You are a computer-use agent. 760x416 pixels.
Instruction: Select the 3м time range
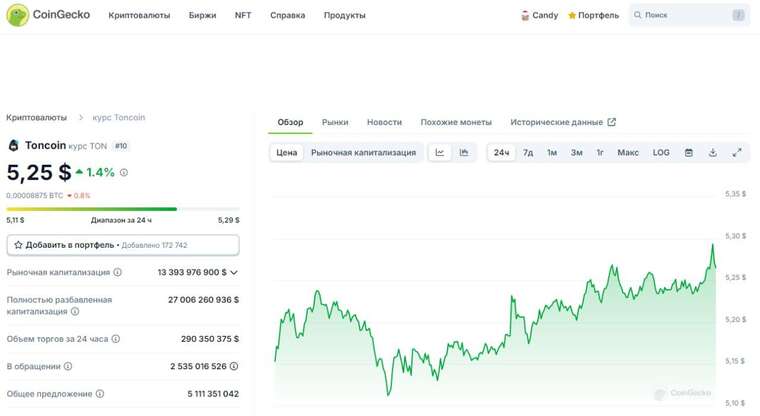tap(576, 153)
